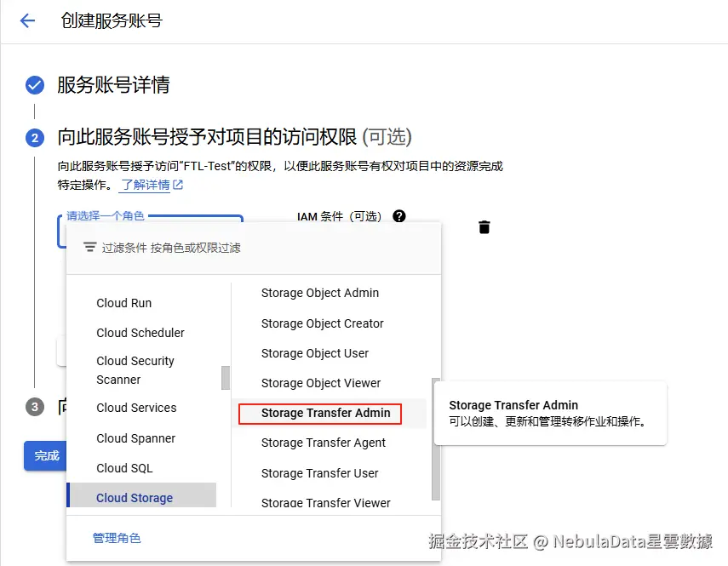Select Cloud Storage category
This screenshot has width=728, height=566.
141,497
